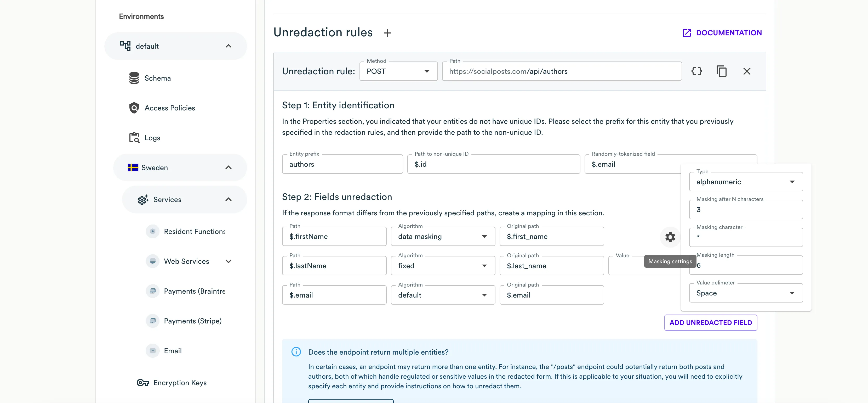Viewport: 868px width, 403px height.
Task: Open the JSON braces view icon
Action: pyautogui.click(x=696, y=71)
